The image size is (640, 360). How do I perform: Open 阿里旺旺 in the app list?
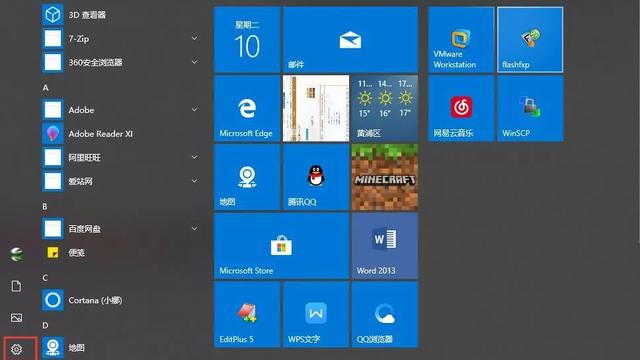click(x=121, y=158)
